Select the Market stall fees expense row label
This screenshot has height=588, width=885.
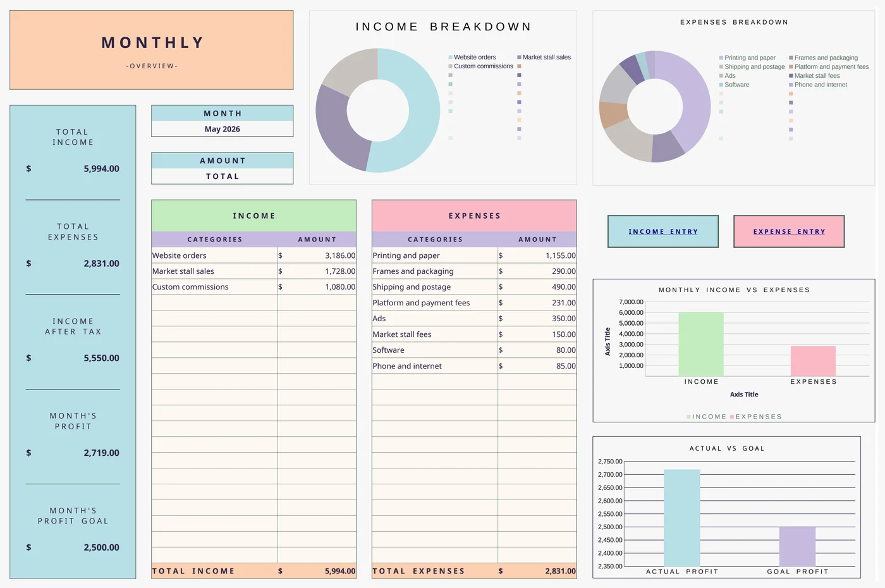[435, 334]
